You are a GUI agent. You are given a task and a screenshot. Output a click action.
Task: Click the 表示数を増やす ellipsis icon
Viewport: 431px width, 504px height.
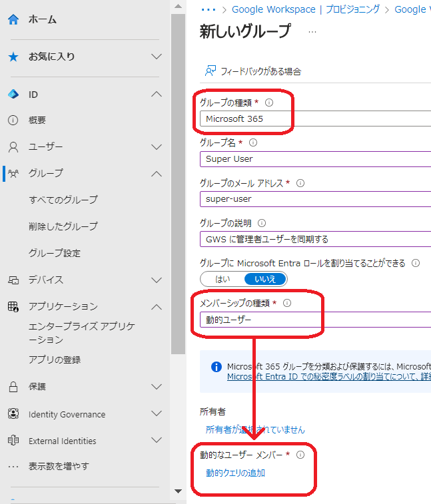click(13, 467)
